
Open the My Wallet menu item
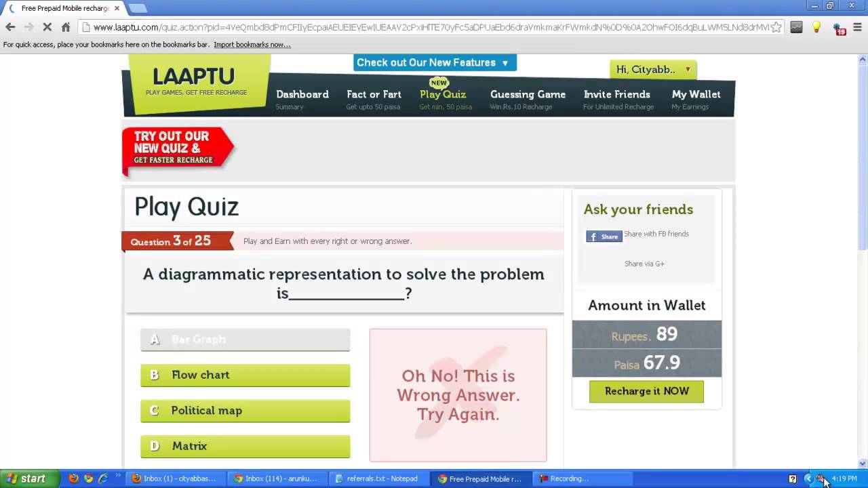[696, 99]
